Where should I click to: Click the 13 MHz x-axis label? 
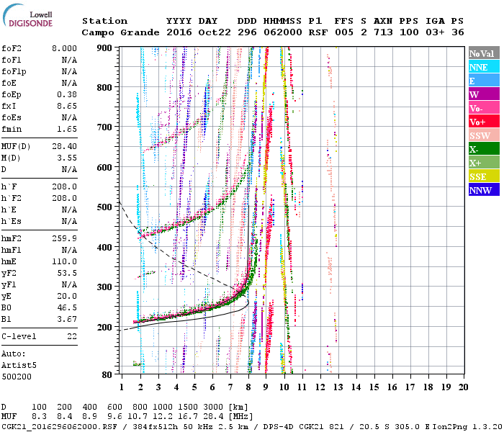point(338,387)
